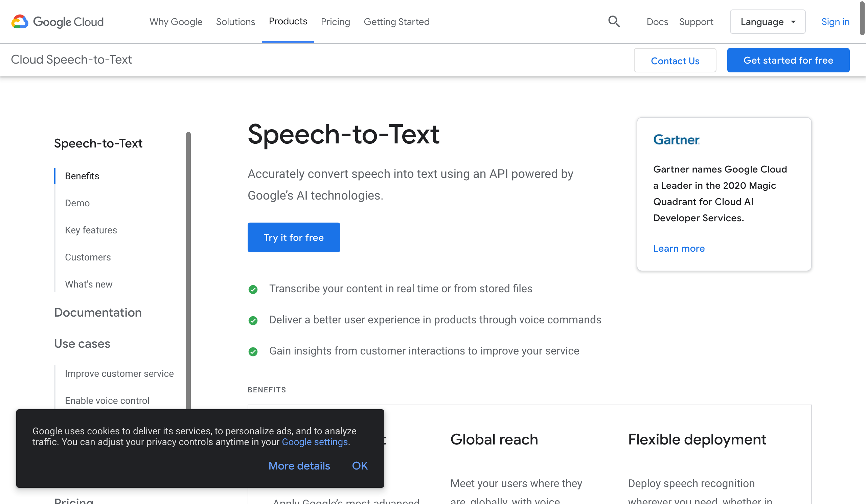Go to Pricing in the top navigation
The image size is (866, 504).
tap(335, 22)
